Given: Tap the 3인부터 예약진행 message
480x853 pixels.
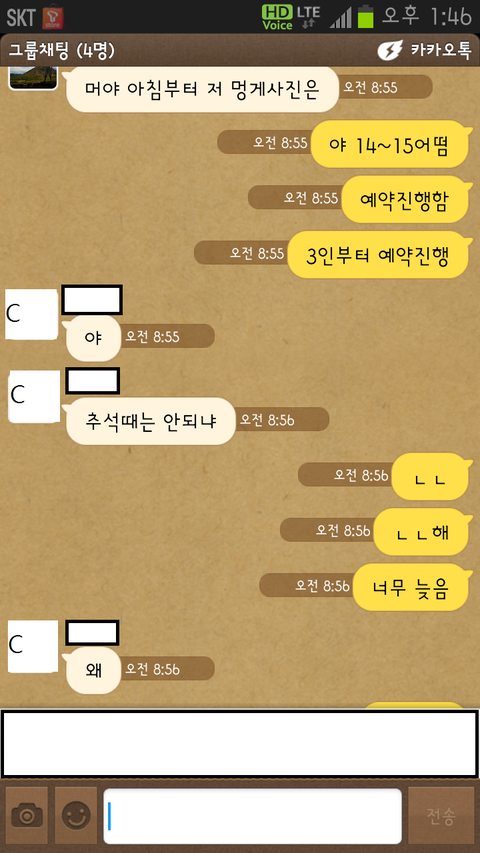Looking at the screenshot, I should pyautogui.click(x=378, y=255).
